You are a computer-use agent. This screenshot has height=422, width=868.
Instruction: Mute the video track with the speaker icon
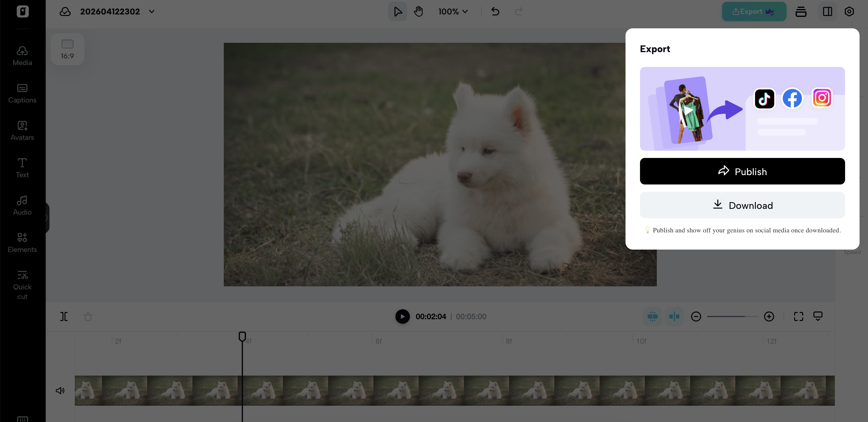coord(60,390)
